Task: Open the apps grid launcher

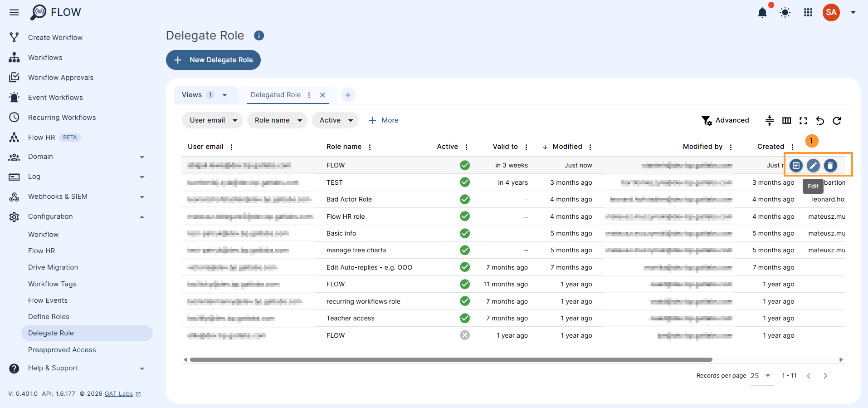Action: point(808,13)
